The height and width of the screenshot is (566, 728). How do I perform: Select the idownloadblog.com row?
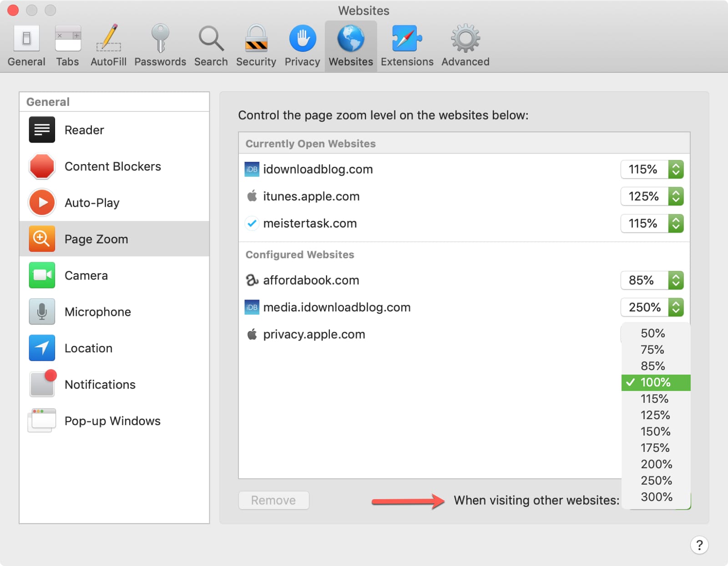(464, 170)
